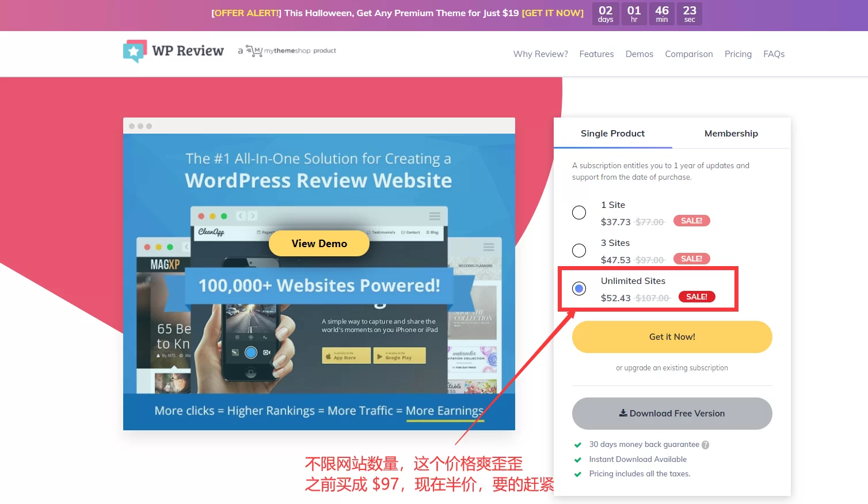The image size is (868, 504).
Task: Go to the FAQs nav link
Action: click(774, 54)
